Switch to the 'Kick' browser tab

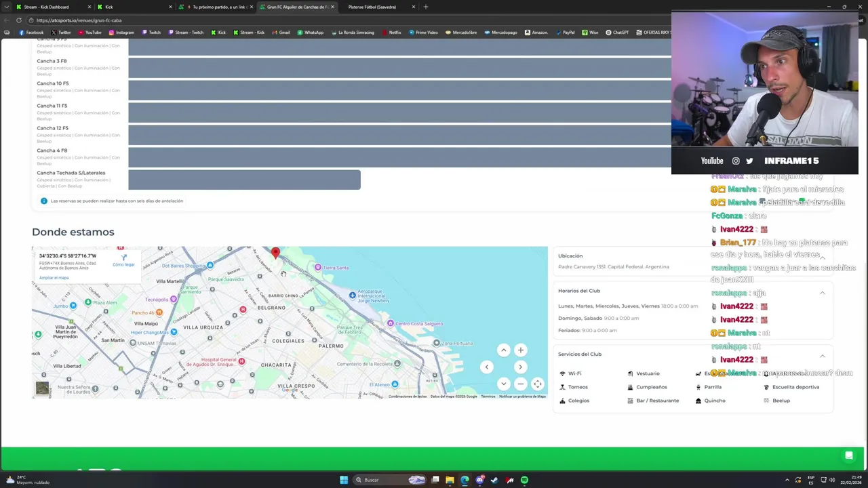pos(133,7)
